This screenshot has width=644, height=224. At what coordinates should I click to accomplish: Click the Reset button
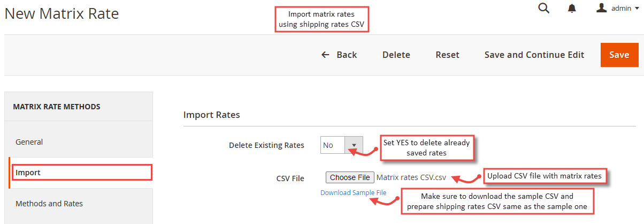point(447,55)
